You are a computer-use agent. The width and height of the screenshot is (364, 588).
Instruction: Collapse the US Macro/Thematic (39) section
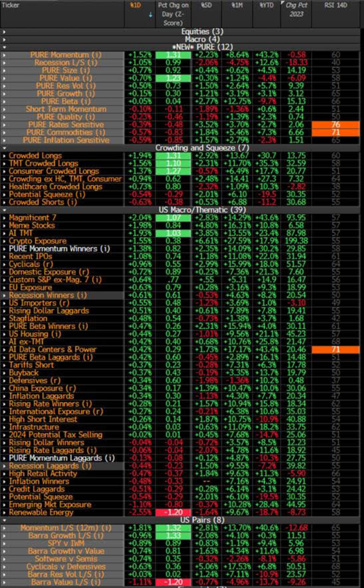4,210
